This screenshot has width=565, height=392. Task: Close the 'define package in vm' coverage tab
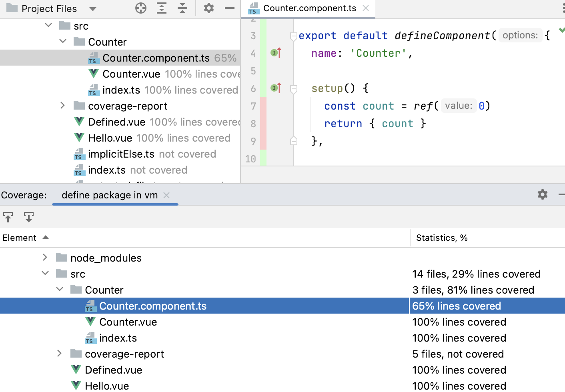pos(167,195)
